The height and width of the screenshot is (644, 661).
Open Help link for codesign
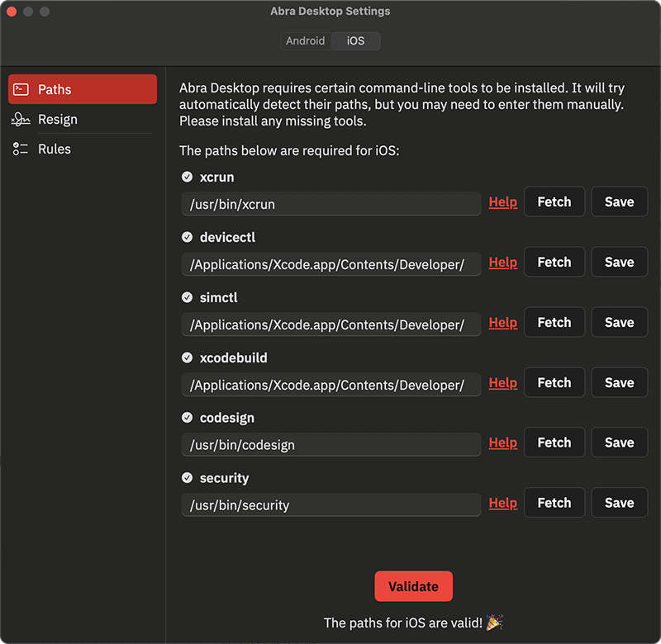pos(503,443)
